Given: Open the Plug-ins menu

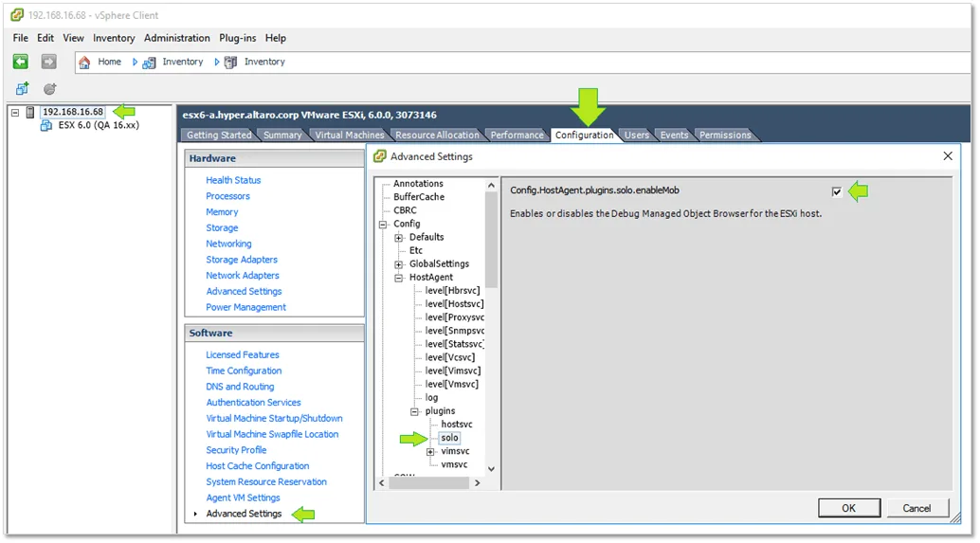Looking at the screenshot, I should click(238, 38).
